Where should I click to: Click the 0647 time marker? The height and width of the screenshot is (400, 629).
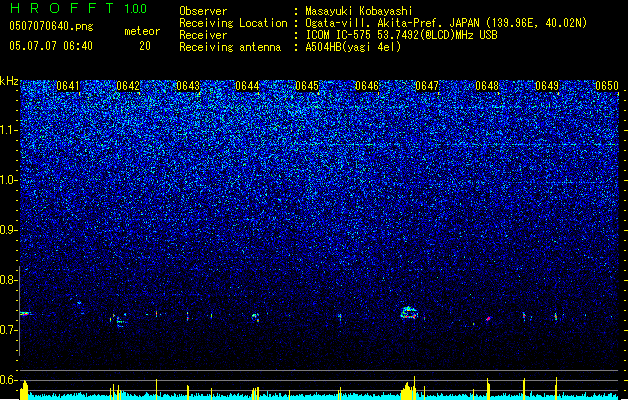(427, 86)
